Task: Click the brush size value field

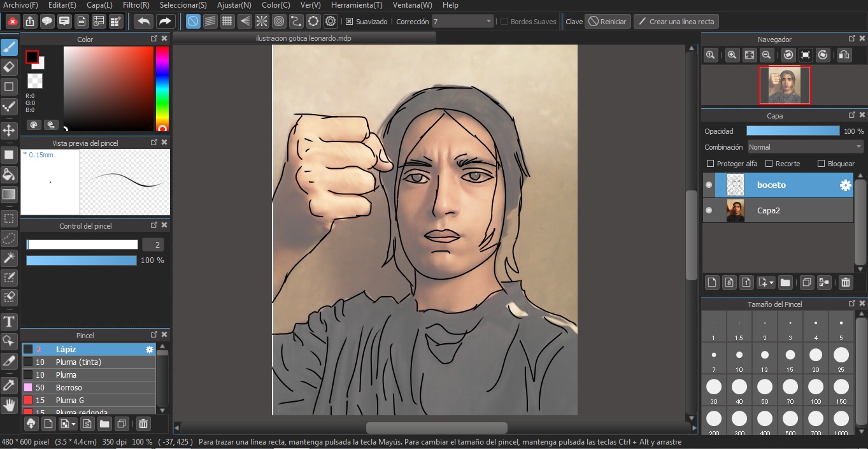Action: [153, 245]
